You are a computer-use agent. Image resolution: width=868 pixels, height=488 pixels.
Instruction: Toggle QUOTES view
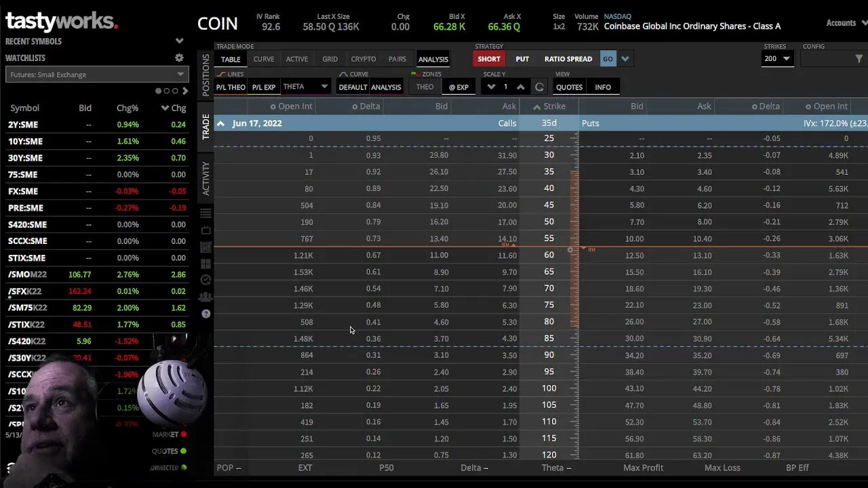(x=569, y=87)
